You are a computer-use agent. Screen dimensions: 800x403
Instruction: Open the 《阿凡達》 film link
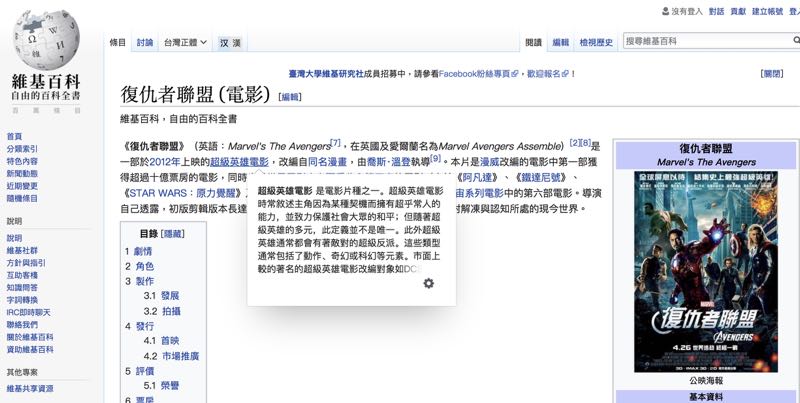[x=477, y=178]
